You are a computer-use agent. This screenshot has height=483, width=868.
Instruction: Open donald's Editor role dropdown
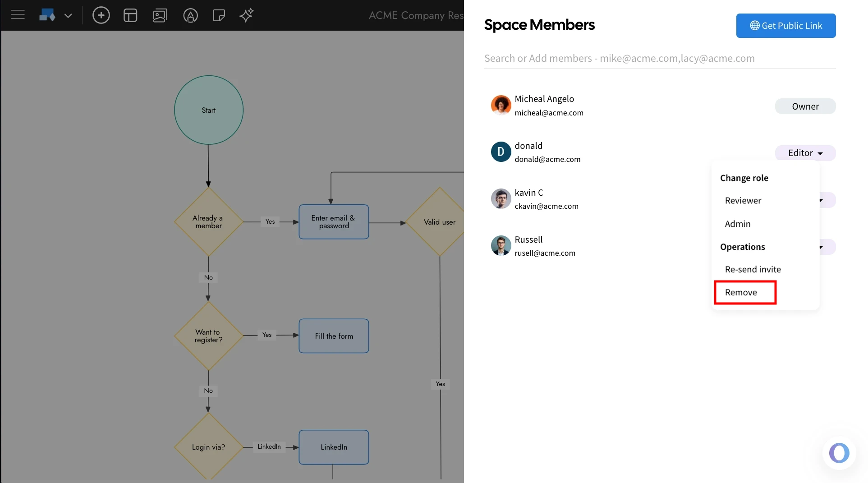(x=805, y=153)
